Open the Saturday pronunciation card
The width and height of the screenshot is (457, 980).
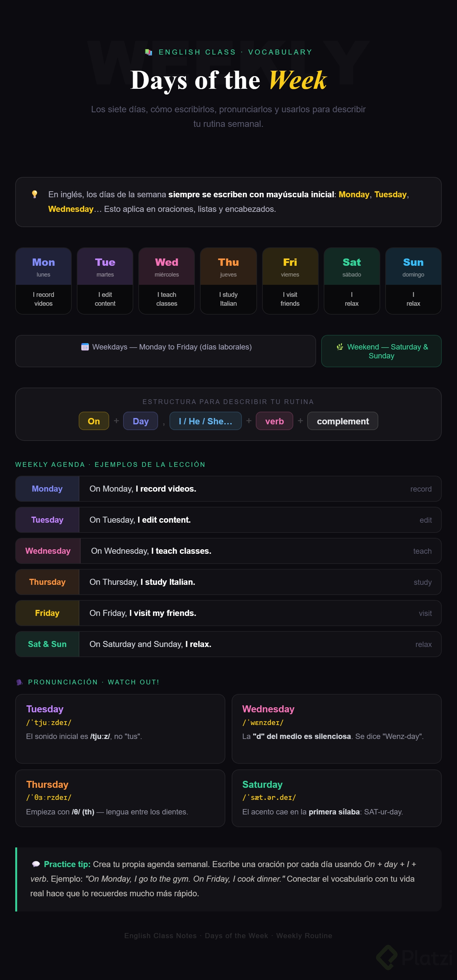(336, 798)
